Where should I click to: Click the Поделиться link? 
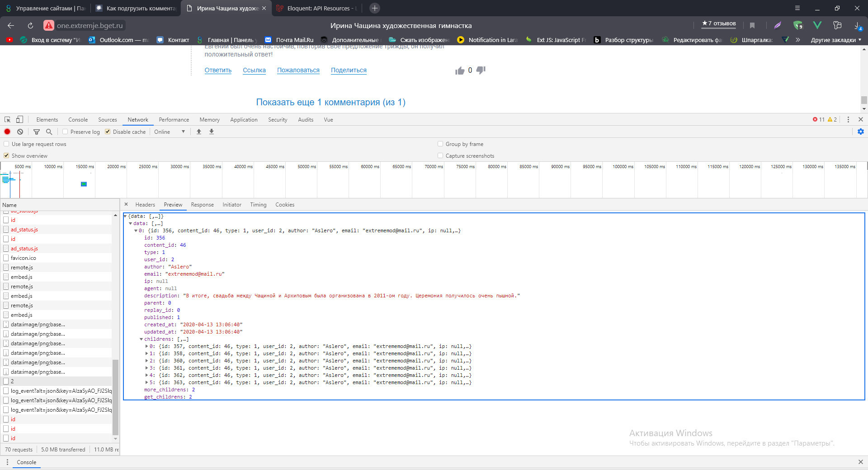coord(349,70)
